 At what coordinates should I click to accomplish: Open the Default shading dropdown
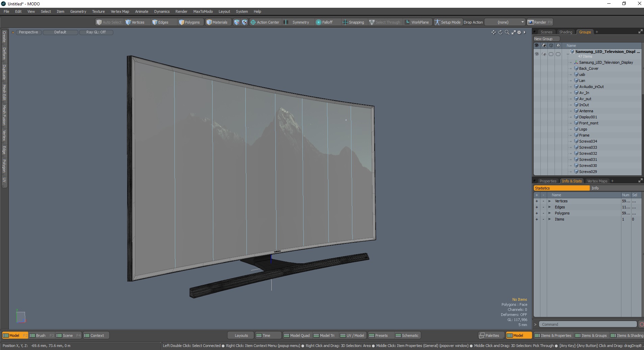point(60,32)
